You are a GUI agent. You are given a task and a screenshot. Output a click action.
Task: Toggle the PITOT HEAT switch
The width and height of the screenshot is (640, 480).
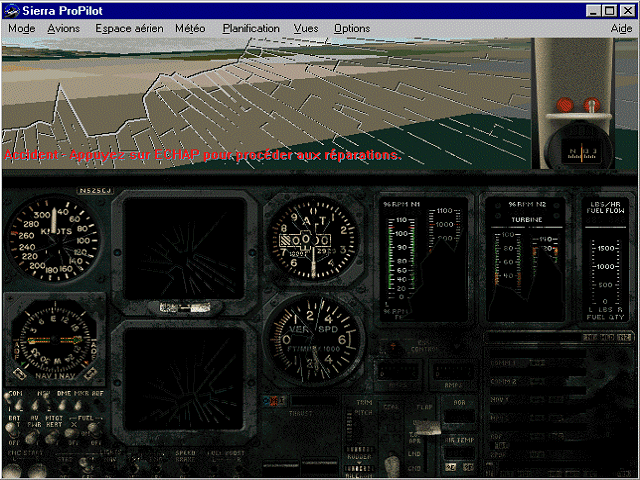[x=52, y=436]
